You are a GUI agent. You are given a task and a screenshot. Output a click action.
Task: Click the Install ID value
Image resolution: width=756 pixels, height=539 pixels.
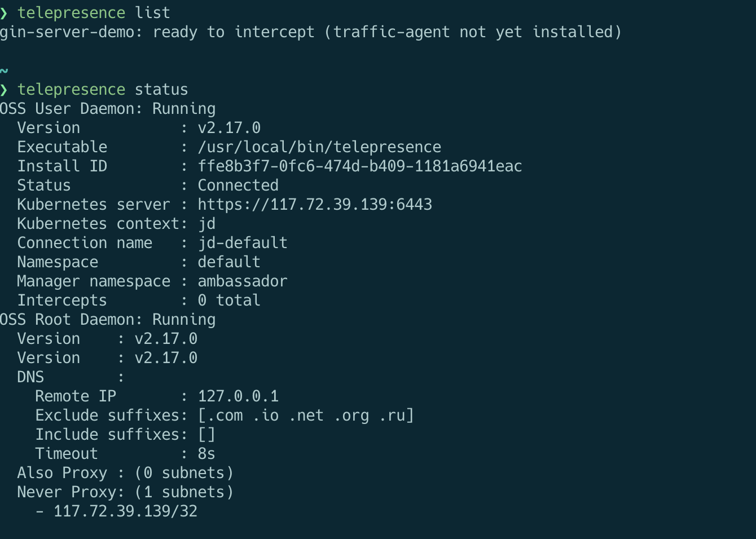[x=359, y=166]
